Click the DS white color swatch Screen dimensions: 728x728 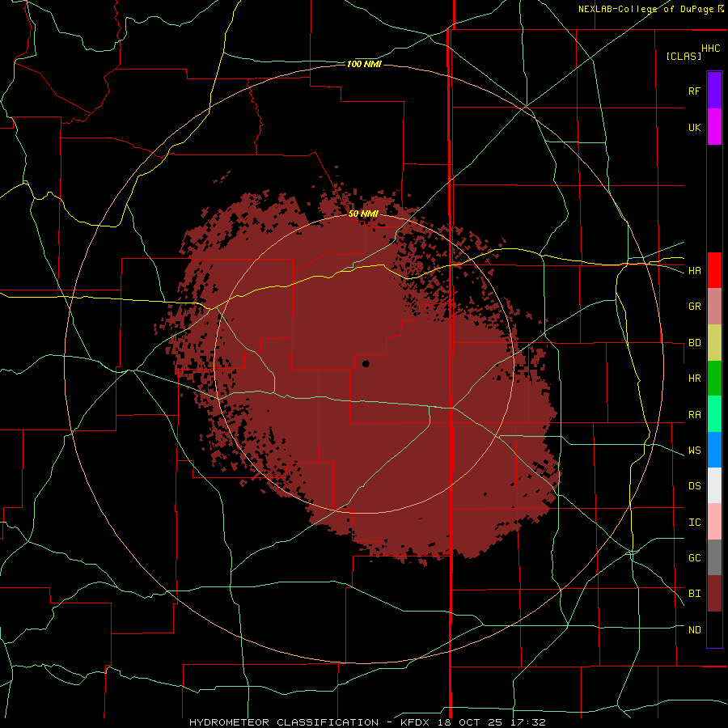click(x=714, y=485)
